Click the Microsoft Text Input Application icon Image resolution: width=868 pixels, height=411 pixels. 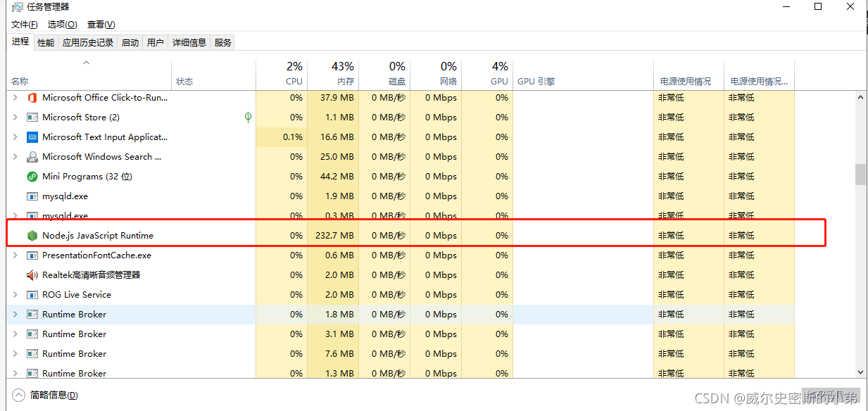click(x=32, y=137)
